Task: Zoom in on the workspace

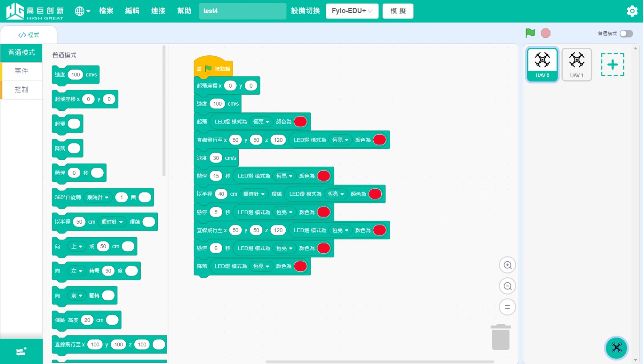Action: click(507, 265)
